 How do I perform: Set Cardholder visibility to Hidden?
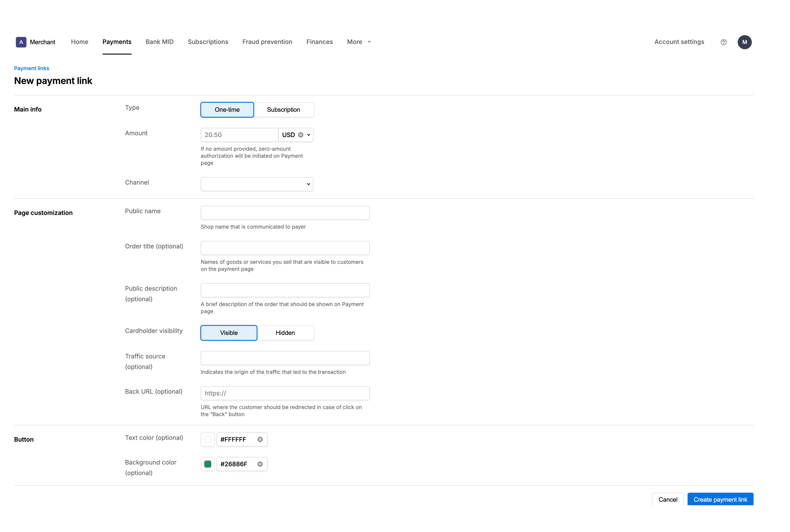coord(285,333)
